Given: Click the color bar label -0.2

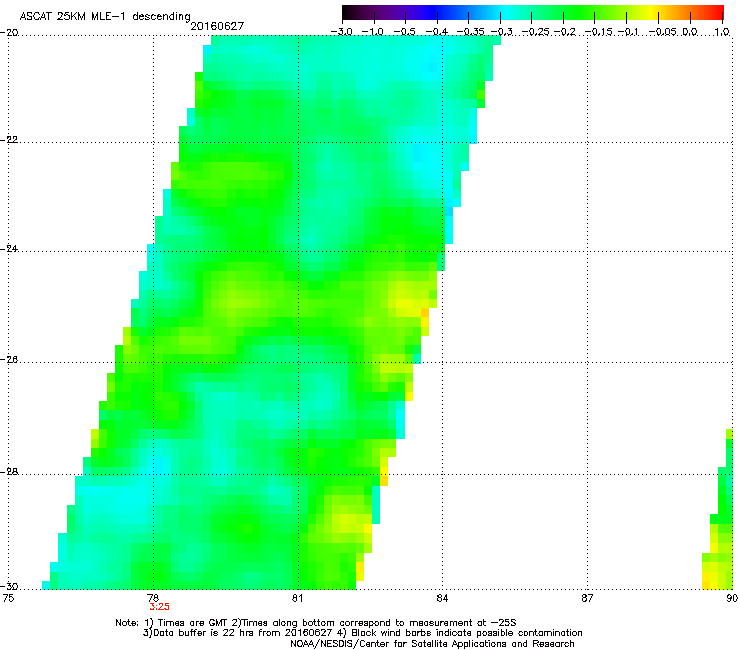Looking at the screenshot, I should click(565, 32).
